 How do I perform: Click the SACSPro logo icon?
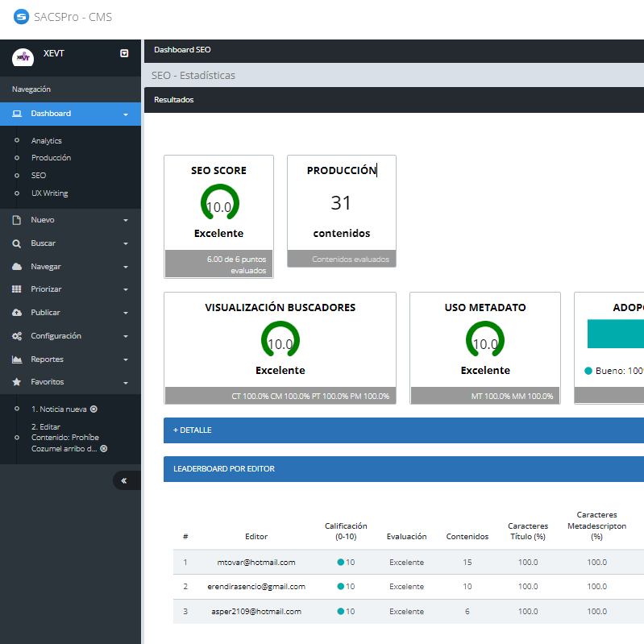click(x=21, y=17)
